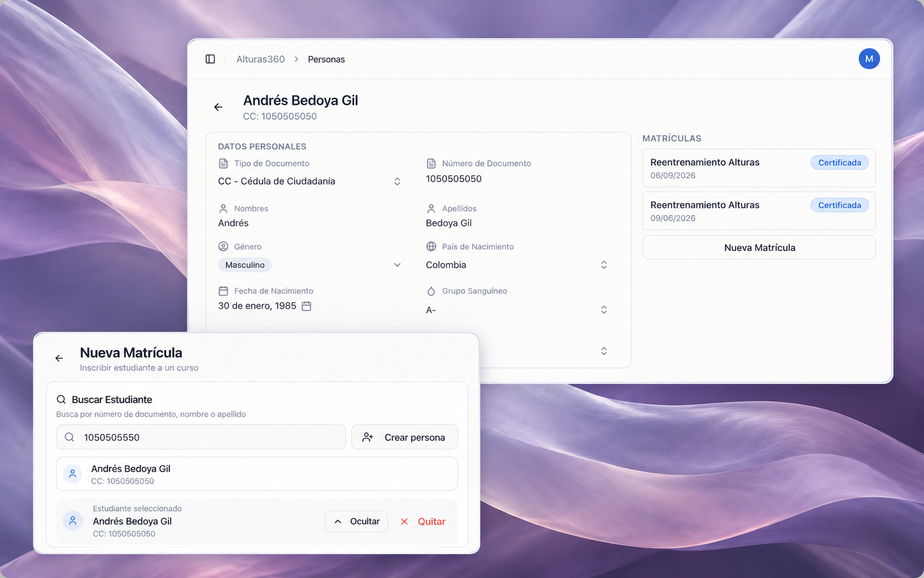Viewport: 924px width, 578px height.
Task: Click the Nueva Matrícula button
Action: click(759, 248)
